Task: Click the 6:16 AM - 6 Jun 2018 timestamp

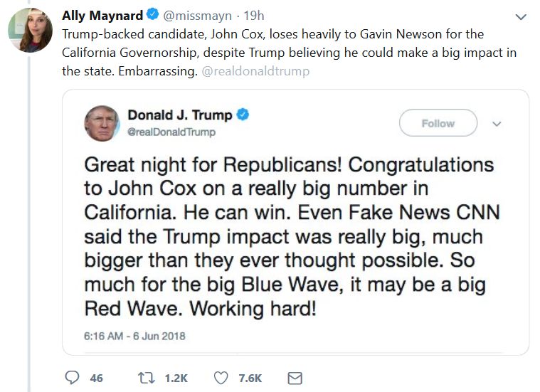Action: click(133, 335)
